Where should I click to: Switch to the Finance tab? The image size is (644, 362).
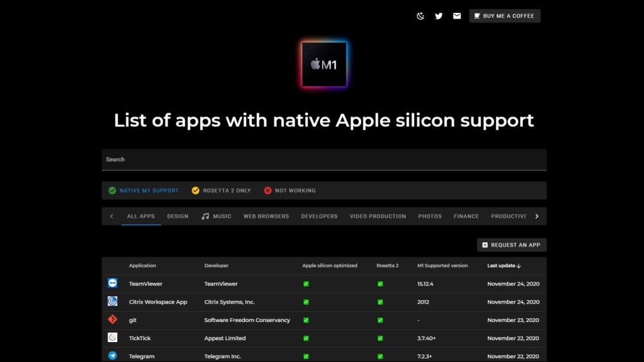(466, 216)
